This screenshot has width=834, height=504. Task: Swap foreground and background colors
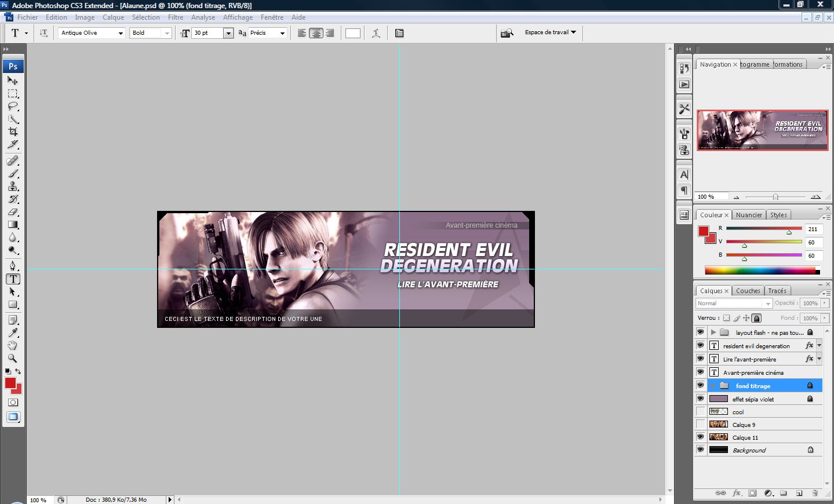pyautogui.click(x=18, y=371)
